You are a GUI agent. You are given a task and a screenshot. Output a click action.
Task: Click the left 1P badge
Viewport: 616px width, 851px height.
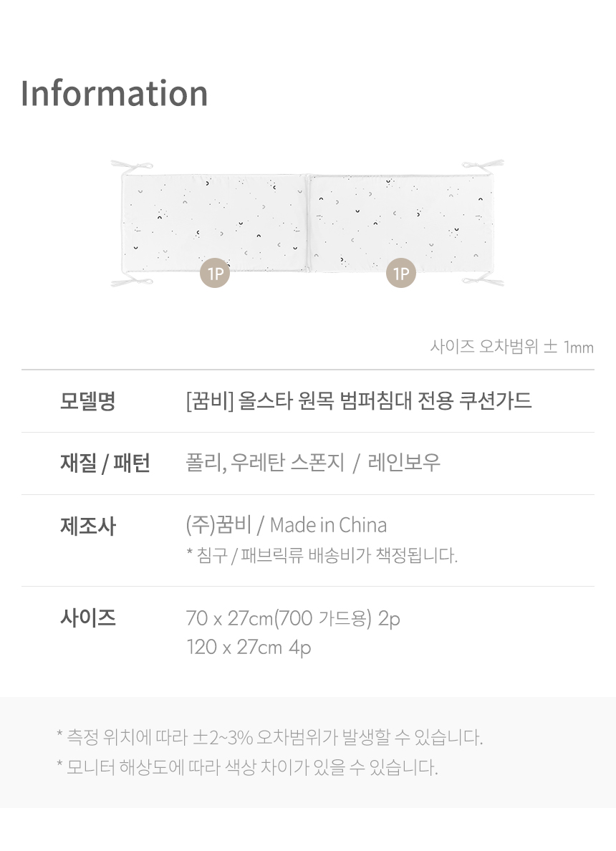[x=215, y=273]
